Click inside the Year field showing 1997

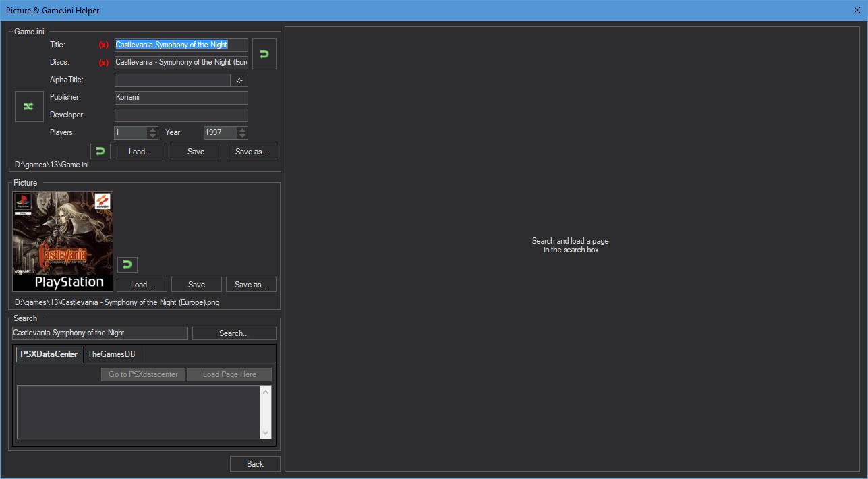click(221, 133)
